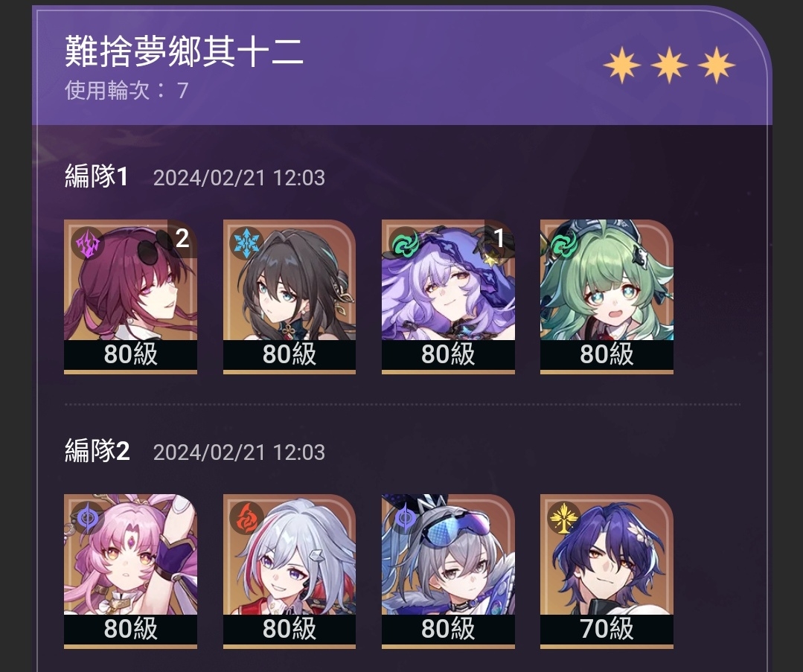Click the Wind element icon on Huohuo
This screenshot has width=803, height=672.
[563, 244]
